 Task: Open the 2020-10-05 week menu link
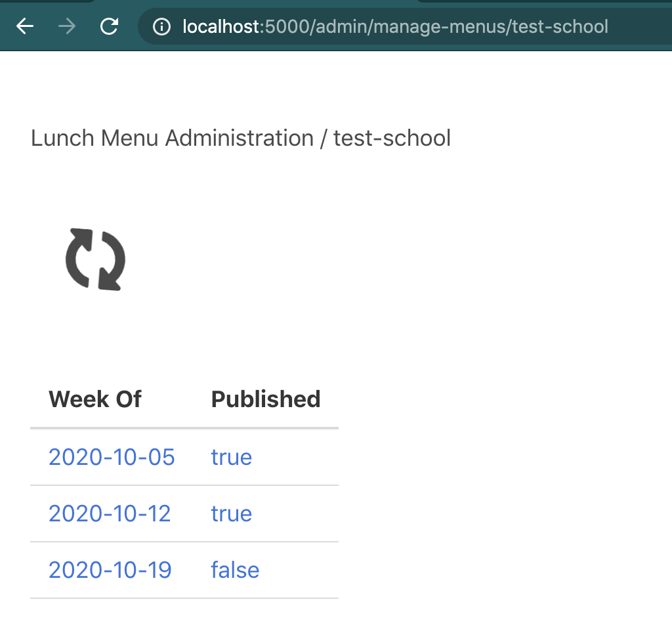pos(112,457)
